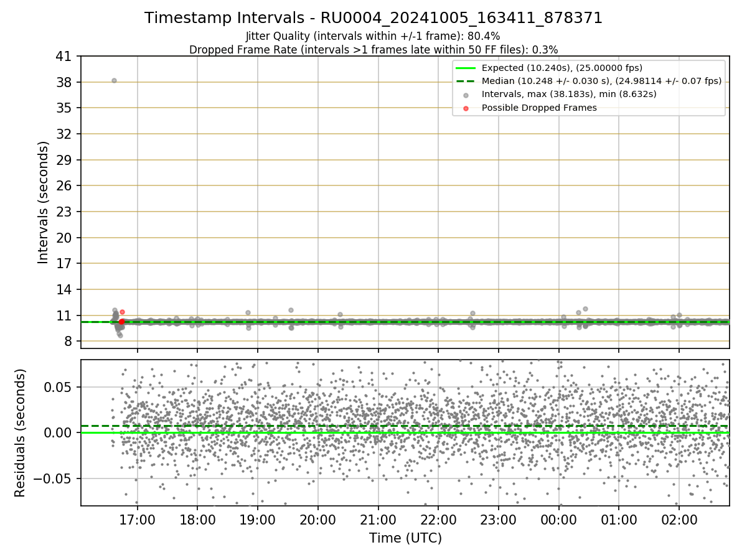The image size is (747, 560).
Task: Click the 'Median (10.248 +/- 0.030 s)' legend entry
Action: (601, 81)
